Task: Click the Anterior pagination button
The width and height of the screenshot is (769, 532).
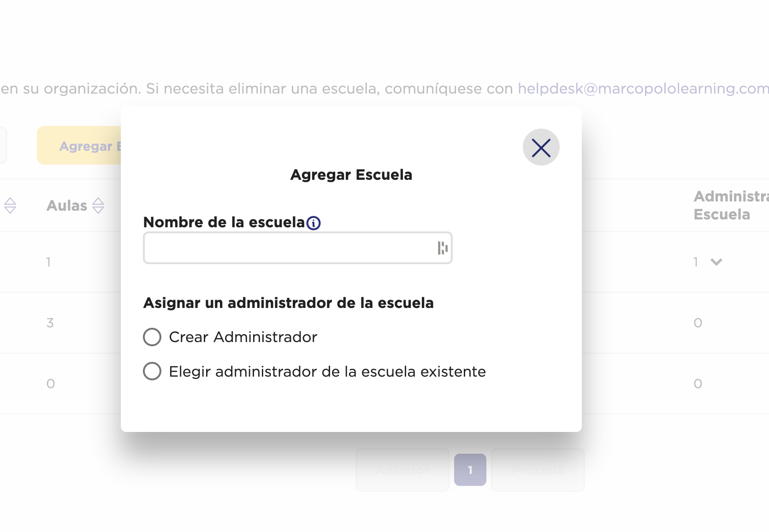Action: click(x=402, y=470)
